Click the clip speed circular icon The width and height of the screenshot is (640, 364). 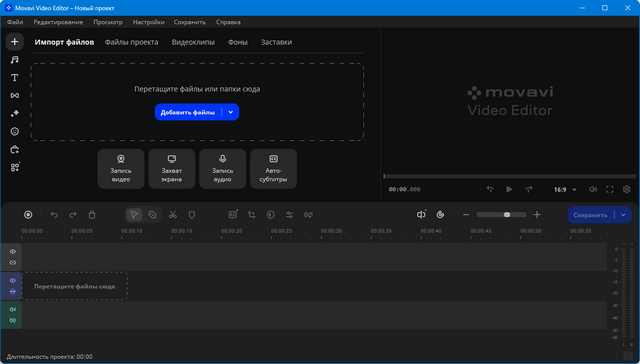click(x=271, y=215)
